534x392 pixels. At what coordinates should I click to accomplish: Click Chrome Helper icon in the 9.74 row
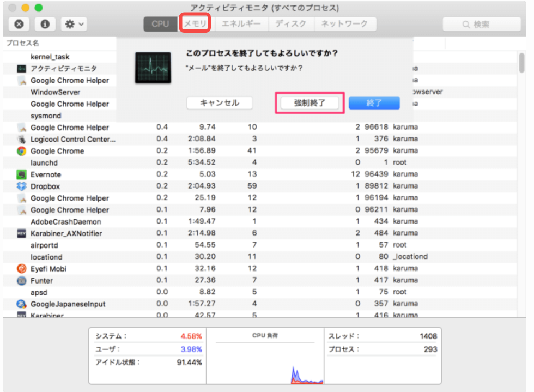point(22,128)
